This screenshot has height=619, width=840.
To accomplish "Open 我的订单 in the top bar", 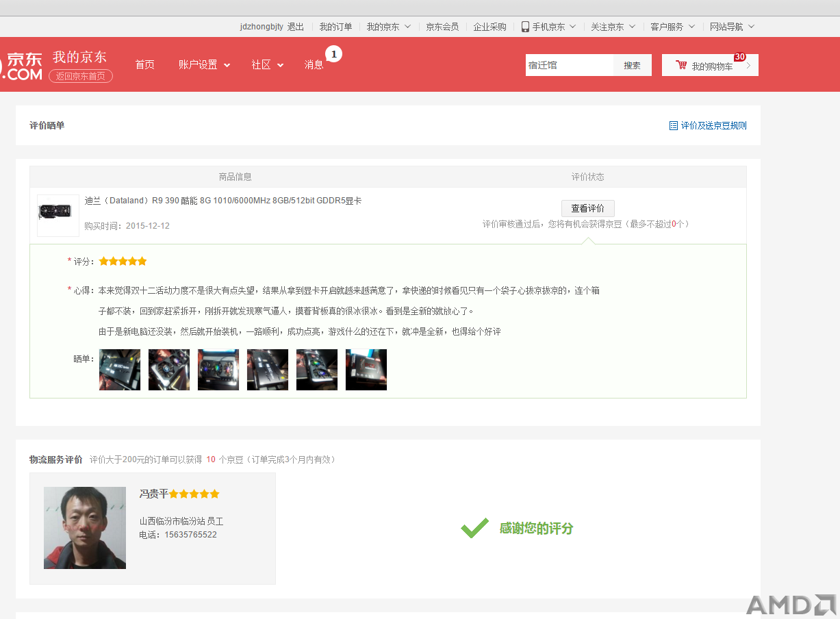I will tap(335, 27).
